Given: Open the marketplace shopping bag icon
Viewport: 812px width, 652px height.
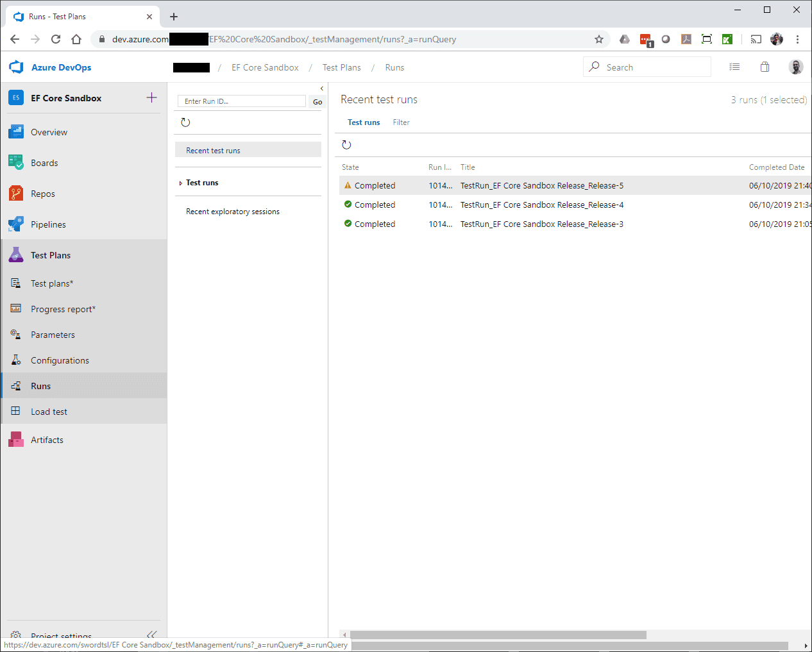Looking at the screenshot, I should pyautogui.click(x=765, y=67).
